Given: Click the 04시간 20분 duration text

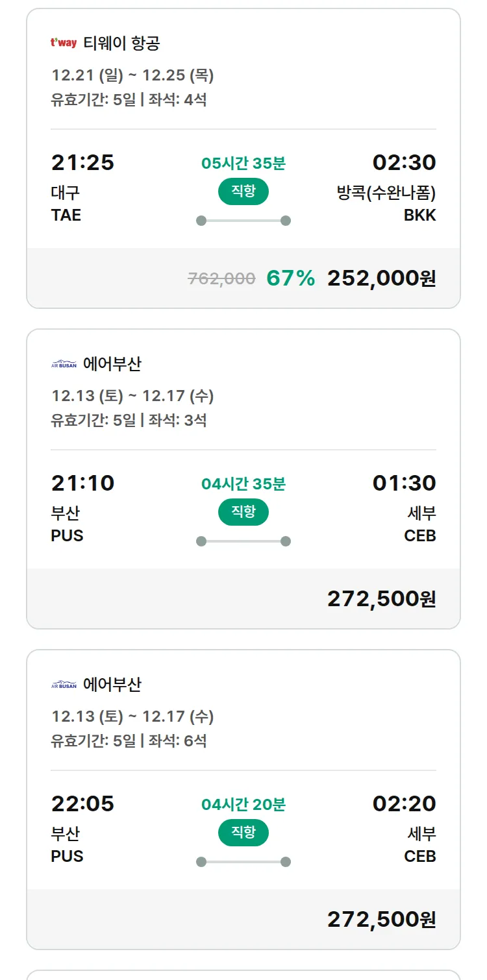Looking at the screenshot, I should coord(243,804).
